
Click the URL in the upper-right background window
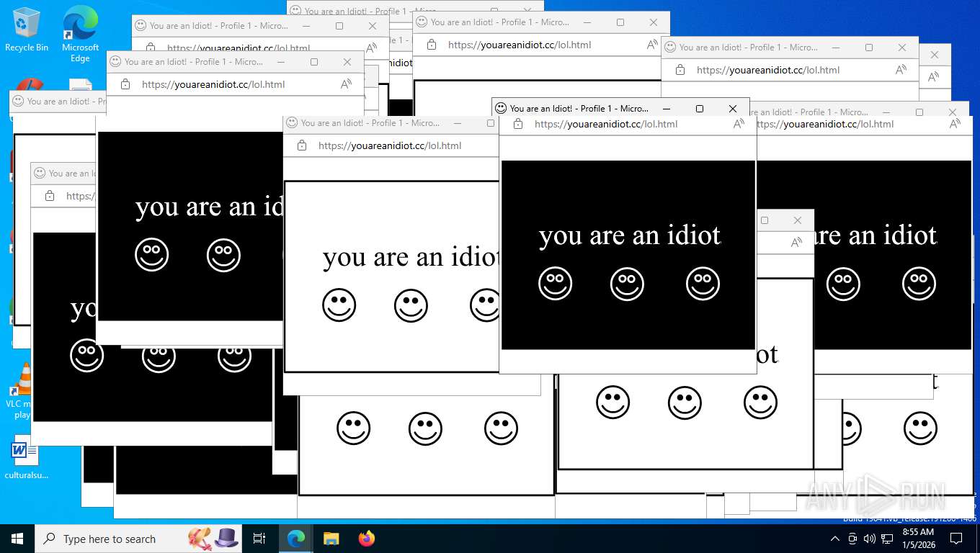(768, 70)
